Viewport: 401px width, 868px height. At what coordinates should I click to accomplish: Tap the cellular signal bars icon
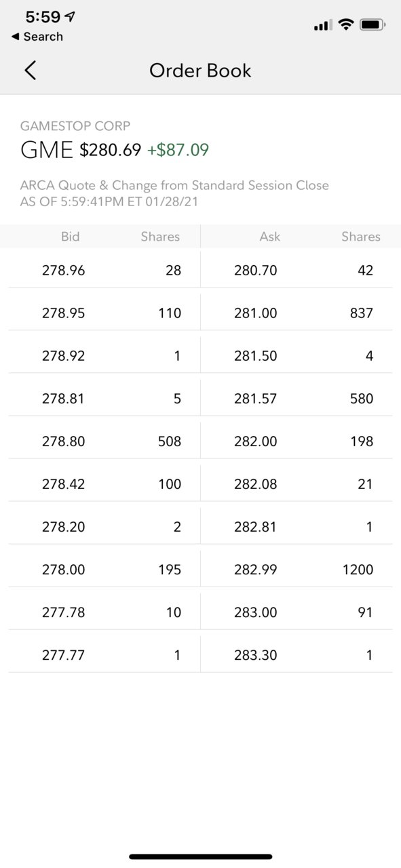click(x=322, y=26)
